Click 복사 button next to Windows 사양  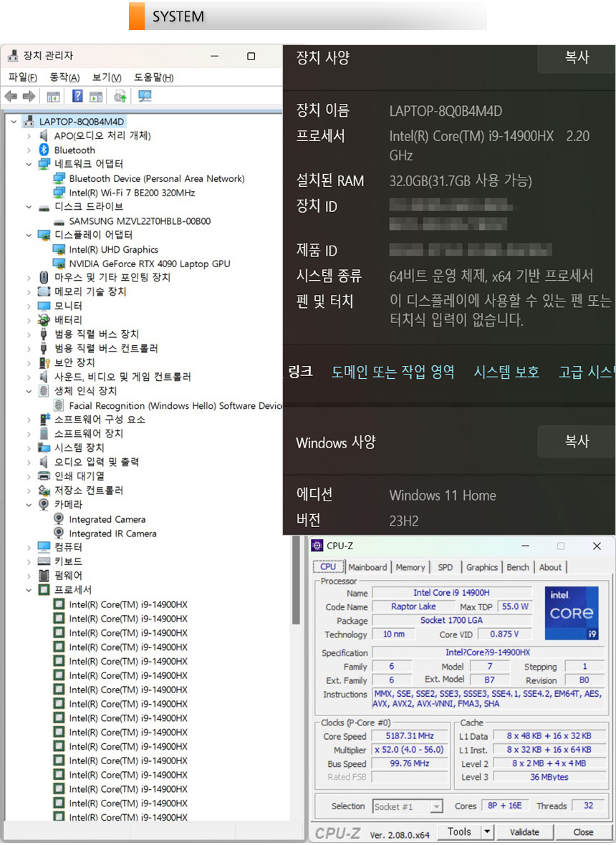[577, 441]
